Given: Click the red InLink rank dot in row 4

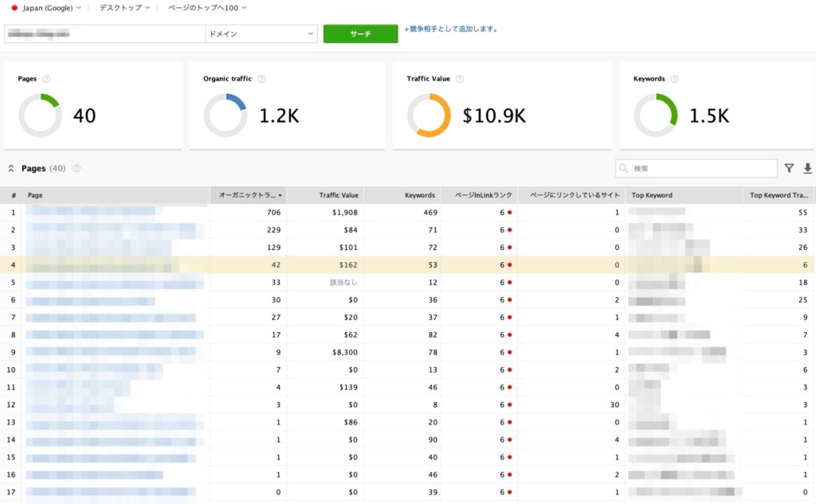Looking at the screenshot, I should (509, 265).
